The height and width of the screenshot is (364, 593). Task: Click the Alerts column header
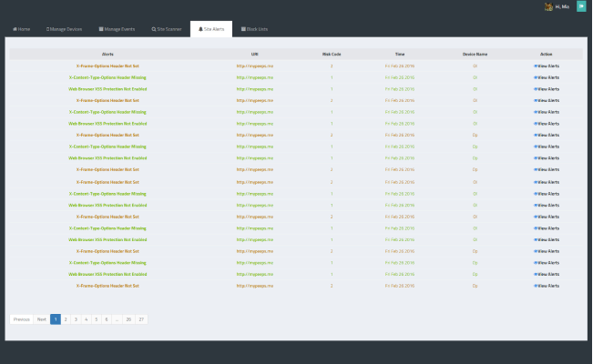point(107,54)
